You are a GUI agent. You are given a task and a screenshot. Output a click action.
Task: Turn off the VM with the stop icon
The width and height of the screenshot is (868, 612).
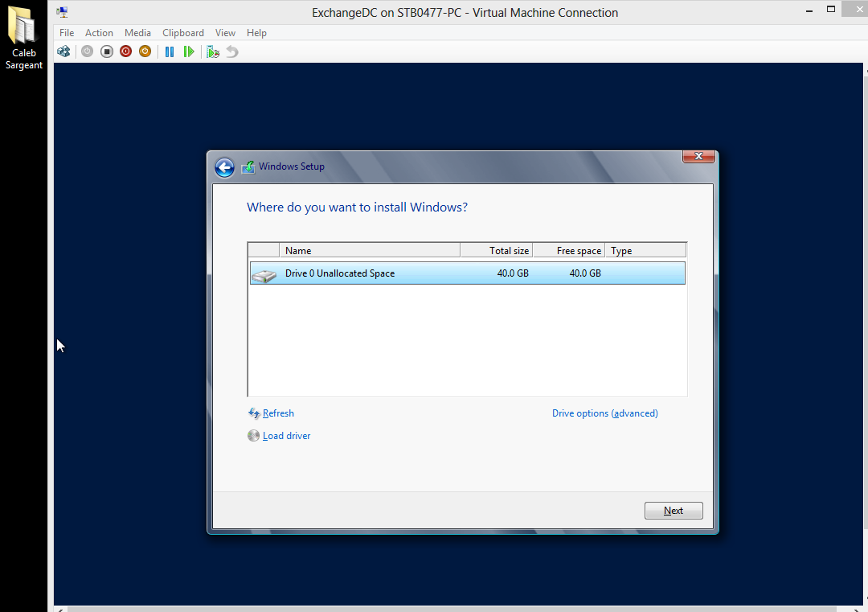point(107,51)
